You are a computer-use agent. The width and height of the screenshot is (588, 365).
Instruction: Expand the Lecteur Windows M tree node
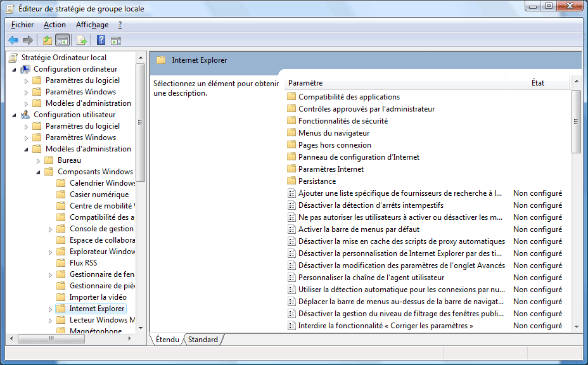50,321
